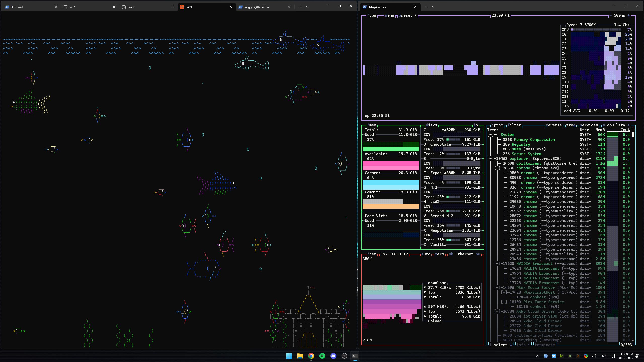Click the Plex tray icon
This screenshot has width=644, height=362.
tap(578, 356)
